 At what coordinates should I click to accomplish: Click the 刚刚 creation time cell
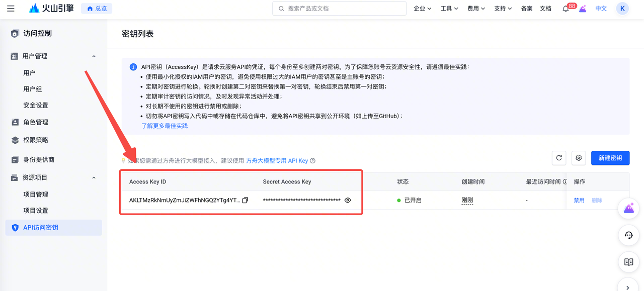[x=467, y=200]
